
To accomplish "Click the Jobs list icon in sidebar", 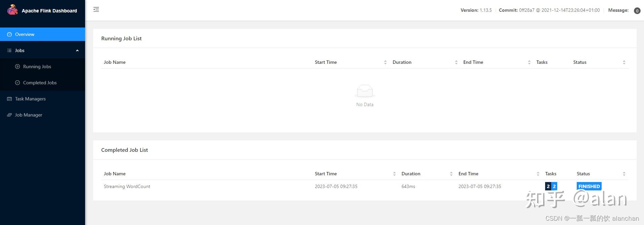I will (x=9, y=50).
